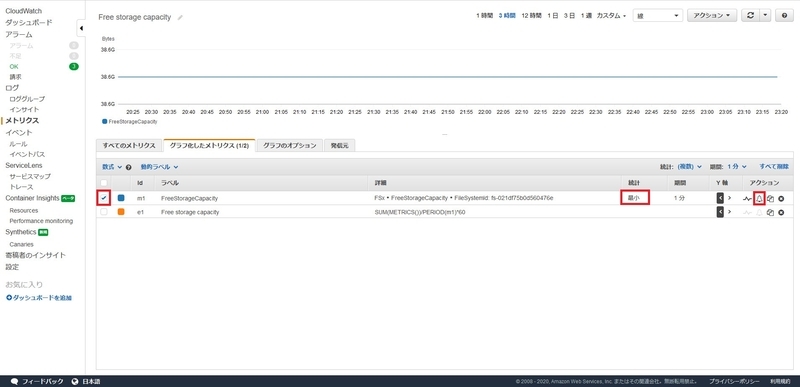Select the 1 day time range

click(x=553, y=16)
